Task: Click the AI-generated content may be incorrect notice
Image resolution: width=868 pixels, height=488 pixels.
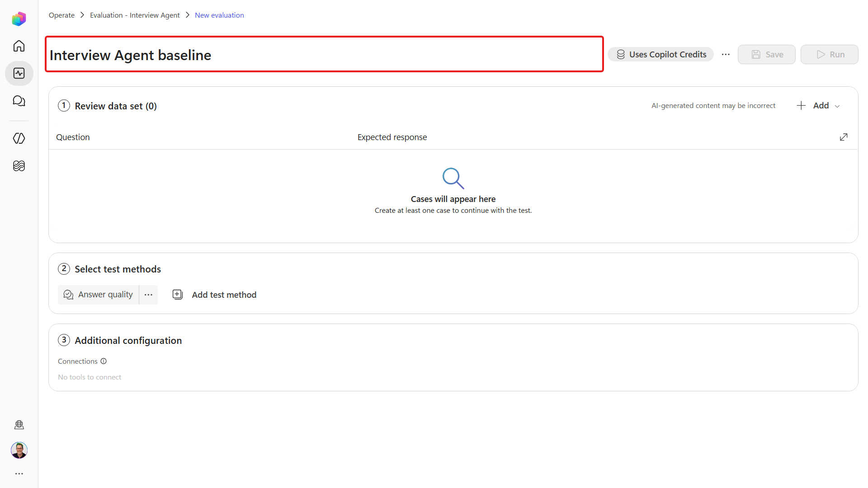Action: click(713, 105)
